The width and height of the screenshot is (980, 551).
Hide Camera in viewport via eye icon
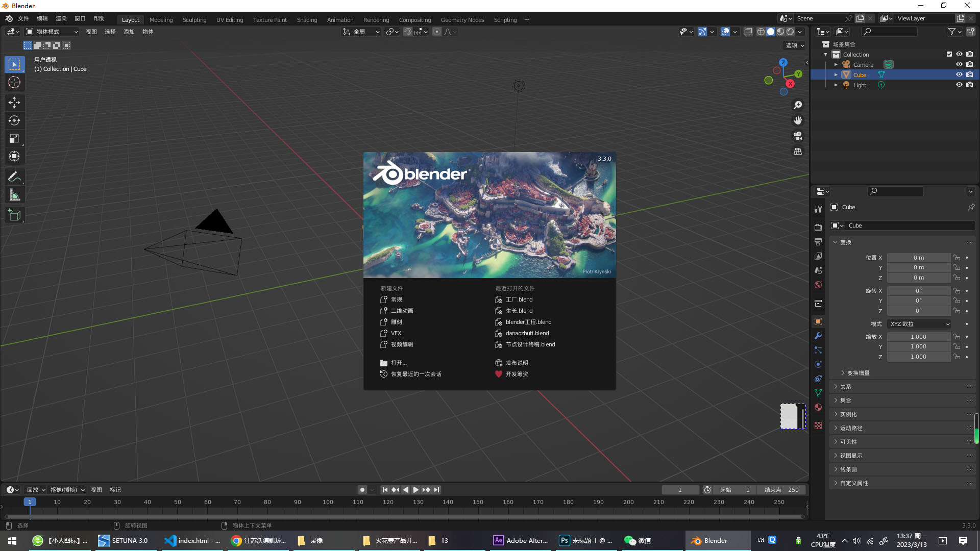959,64
